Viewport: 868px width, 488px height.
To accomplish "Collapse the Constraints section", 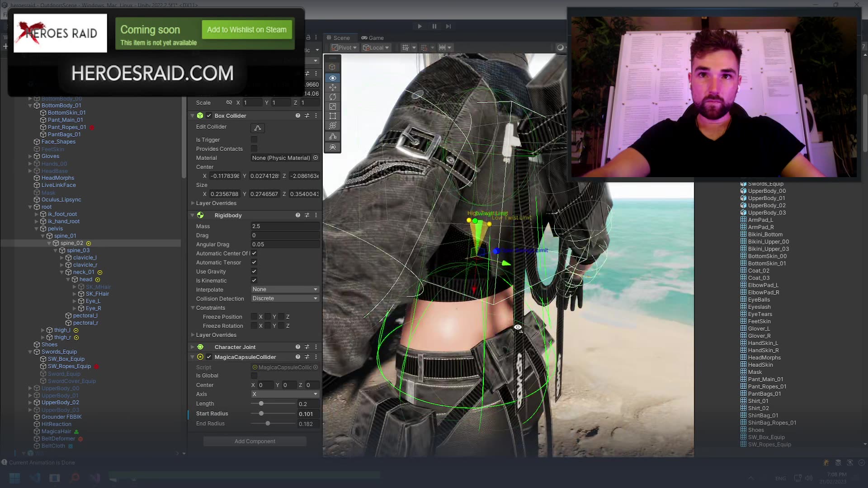I will (x=193, y=308).
